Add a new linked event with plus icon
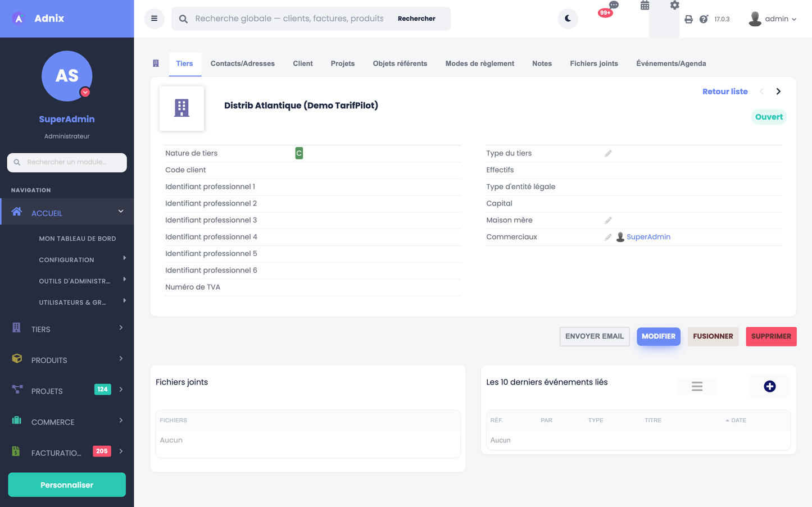Viewport: 812px width, 507px height. [770, 386]
